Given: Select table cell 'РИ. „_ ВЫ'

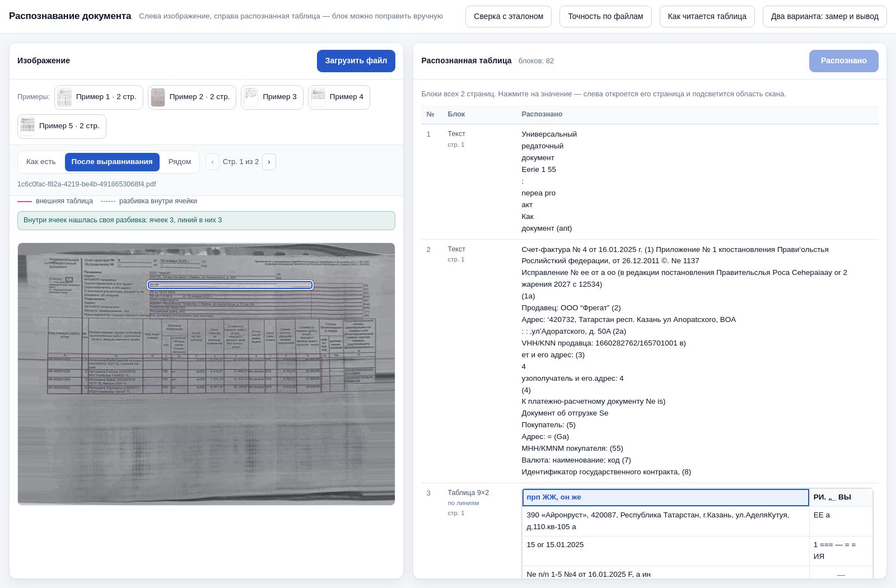Looking at the screenshot, I should point(841,497).
